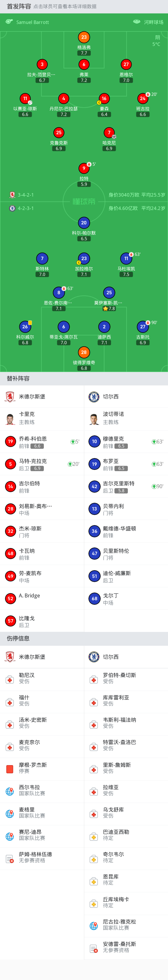The height and width of the screenshot is (980, 168).
Task: Select 彼得罗维奇's orange number 28 badge
Action: point(84,352)
